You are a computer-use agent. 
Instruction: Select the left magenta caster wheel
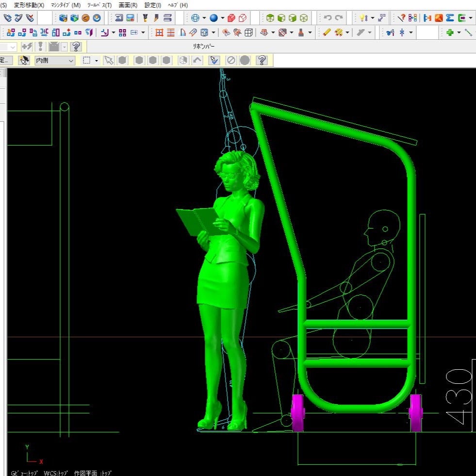pyautogui.click(x=297, y=412)
